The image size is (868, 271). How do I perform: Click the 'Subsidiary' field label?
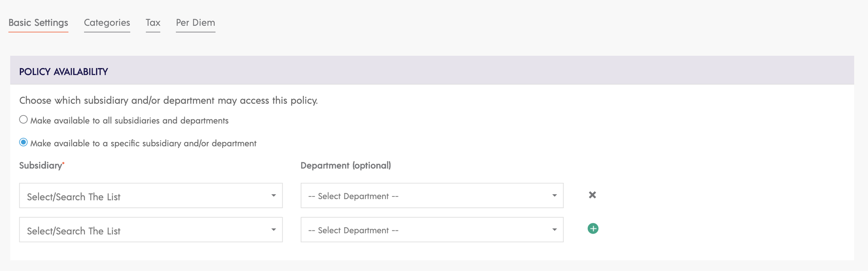coord(42,166)
